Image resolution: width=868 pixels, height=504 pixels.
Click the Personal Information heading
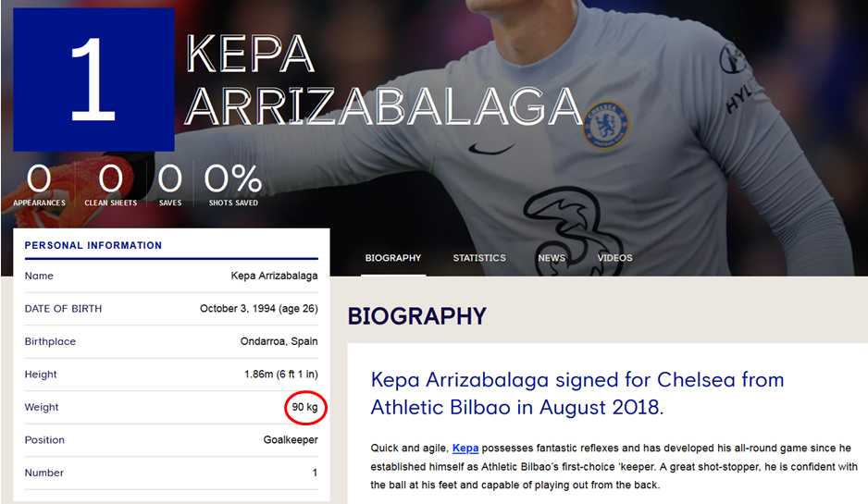pyautogui.click(x=93, y=245)
